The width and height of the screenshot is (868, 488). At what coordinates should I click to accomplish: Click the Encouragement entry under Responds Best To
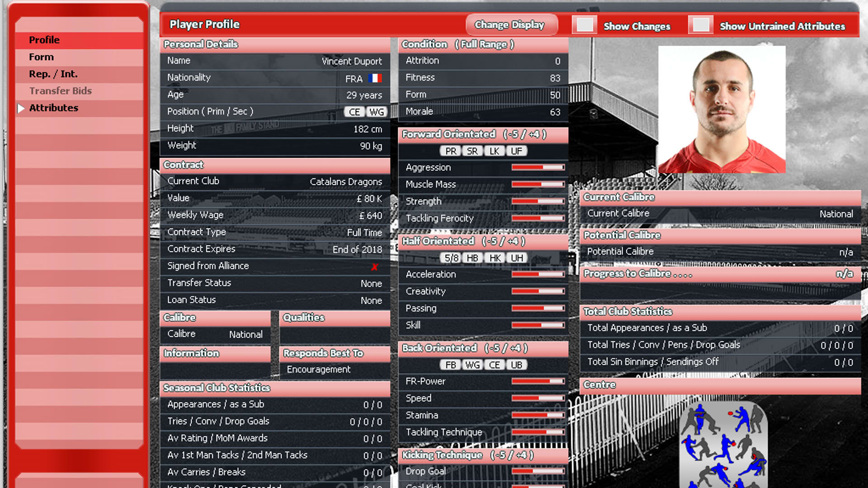click(x=318, y=370)
